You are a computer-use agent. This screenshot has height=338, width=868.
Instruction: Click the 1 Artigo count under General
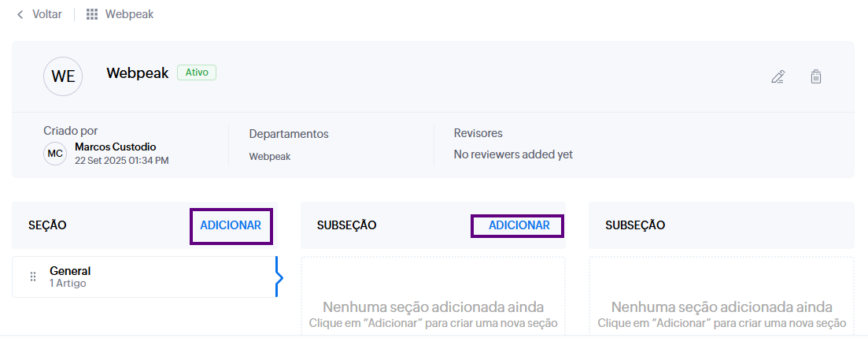pyautogui.click(x=68, y=284)
